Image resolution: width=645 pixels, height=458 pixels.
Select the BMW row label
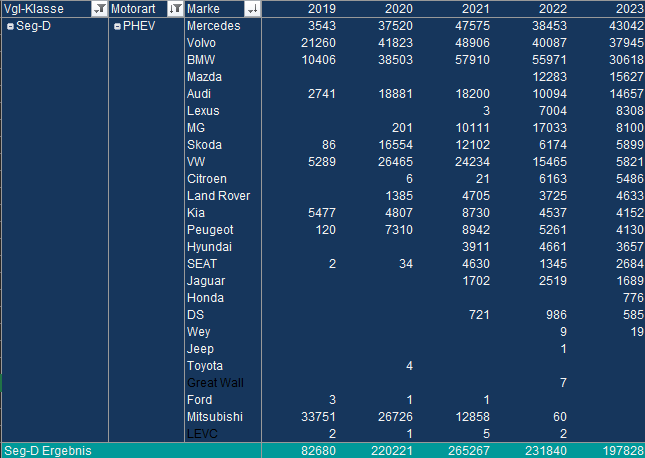point(201,60)
